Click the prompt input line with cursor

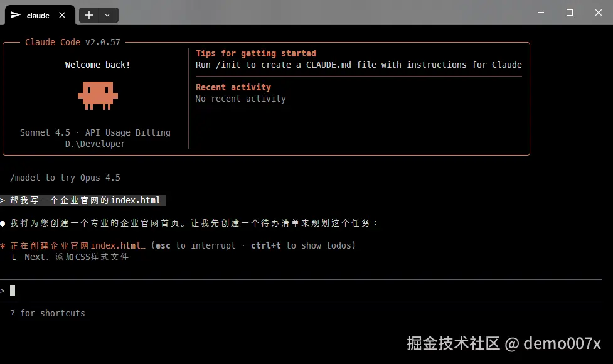[301, 291]
